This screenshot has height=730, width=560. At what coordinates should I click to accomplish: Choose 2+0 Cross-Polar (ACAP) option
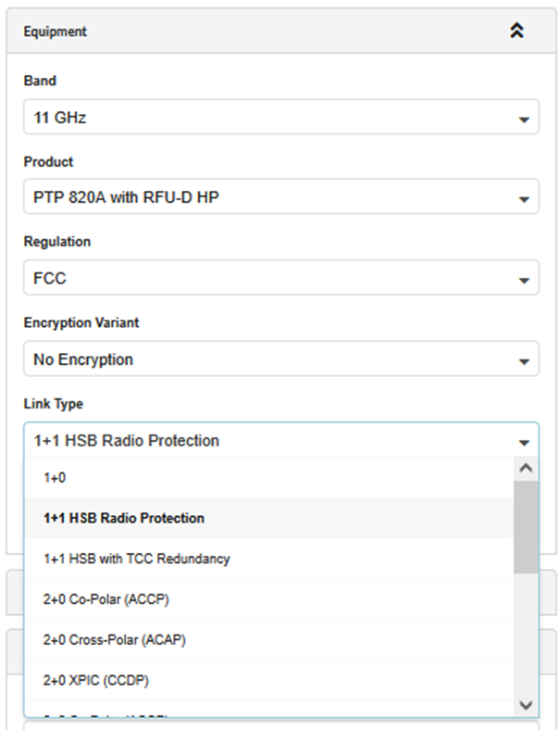point(268,639)
